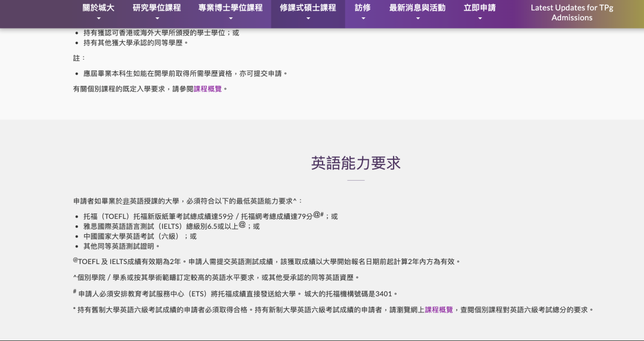Expand dropdown arrow under 關於城大

tap(98, 18)
